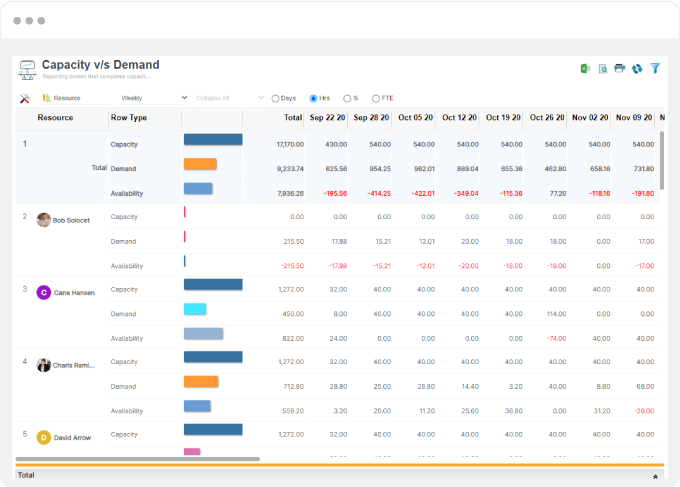Click the Resource grouping icon
This screenshot has width=680, height=487.
pyautogui.click(x=46, y=98)
